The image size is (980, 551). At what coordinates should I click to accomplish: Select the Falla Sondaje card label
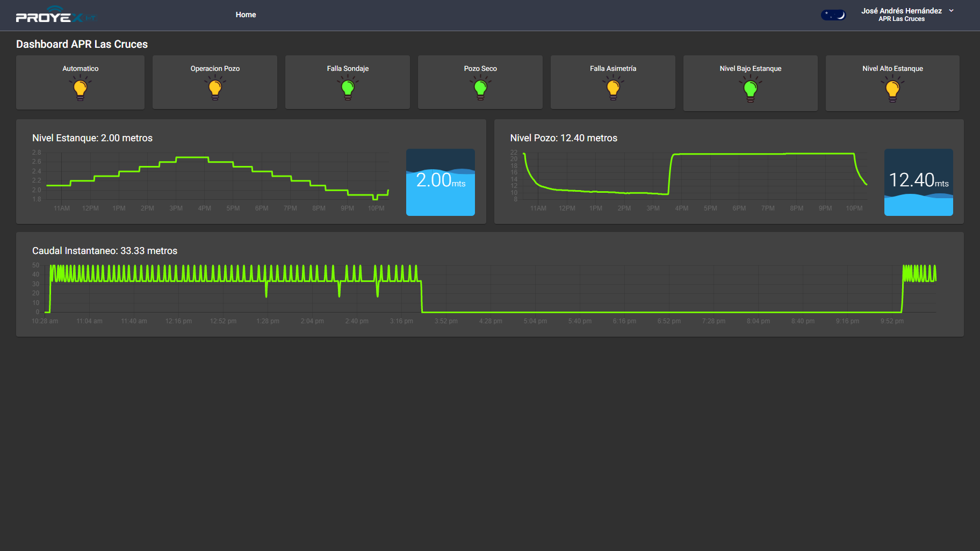click(x=348, y=68)
